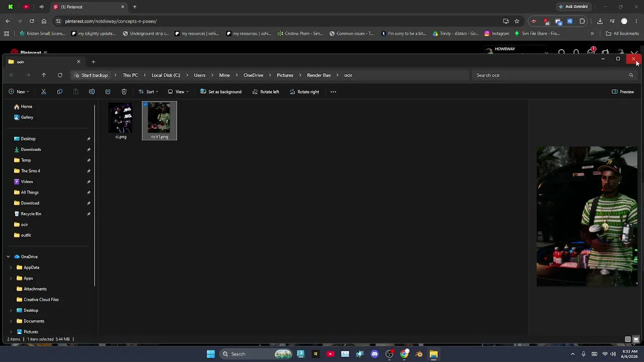Unpin Videos from Quick access
Screen dimensions: 644x362
89,182
